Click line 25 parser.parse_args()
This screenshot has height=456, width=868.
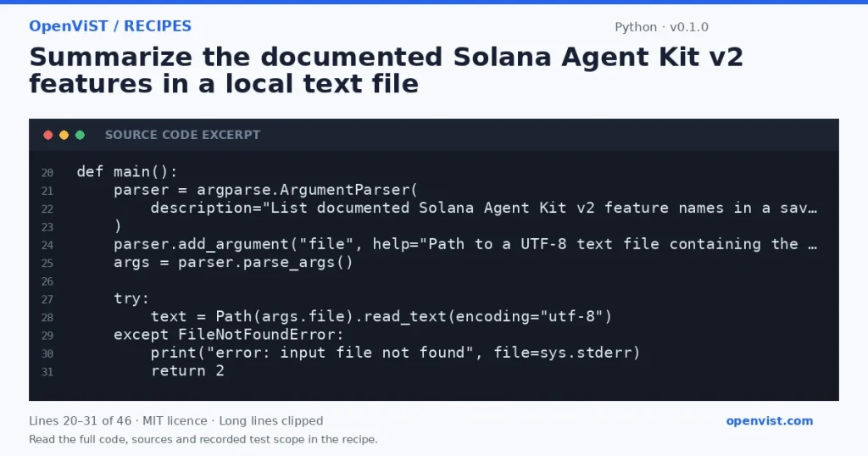click(x=233, y=262)
